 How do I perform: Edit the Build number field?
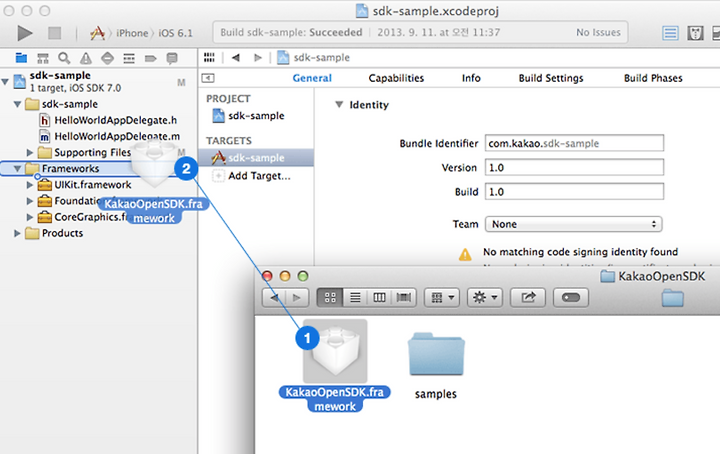pyautogui.click(x=574, y=191)
